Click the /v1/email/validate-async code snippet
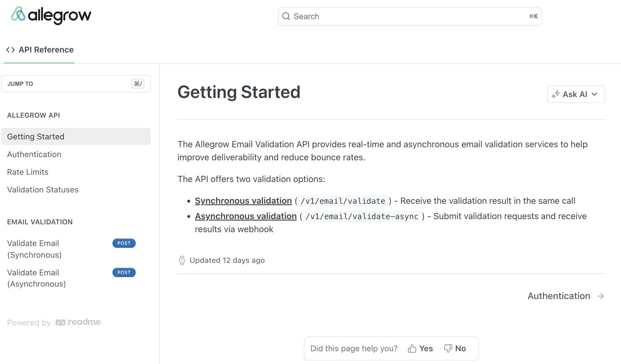The image size is (621, 364). click(362, 216)
